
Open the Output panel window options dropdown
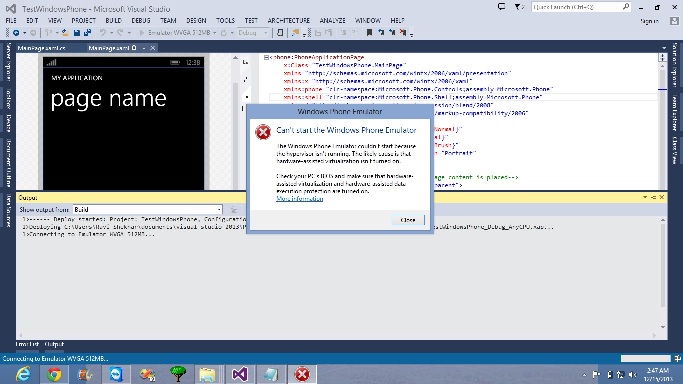tap(645, 198)
